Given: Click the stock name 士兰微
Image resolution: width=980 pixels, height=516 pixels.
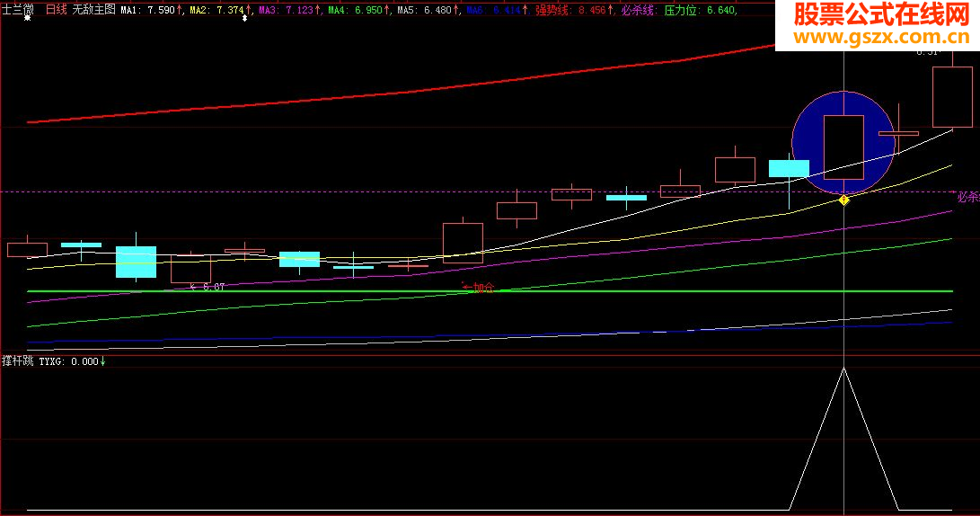Looking at the screenshot, I should 17,9.
